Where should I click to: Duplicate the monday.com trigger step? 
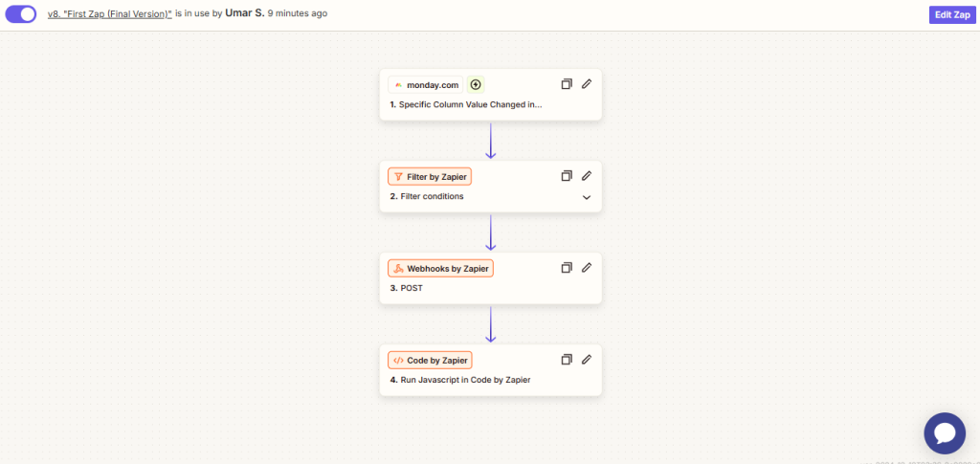click(567, 84)
